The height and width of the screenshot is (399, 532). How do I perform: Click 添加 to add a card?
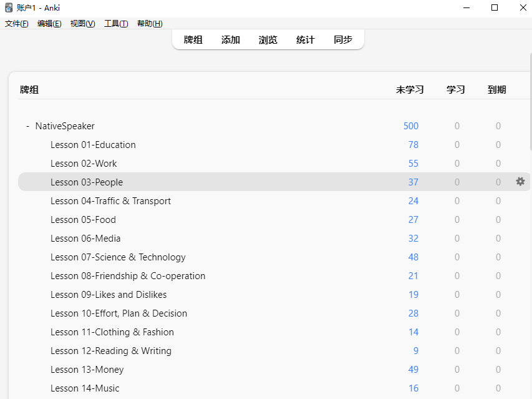pyautogui.click(x=230, y=40)
